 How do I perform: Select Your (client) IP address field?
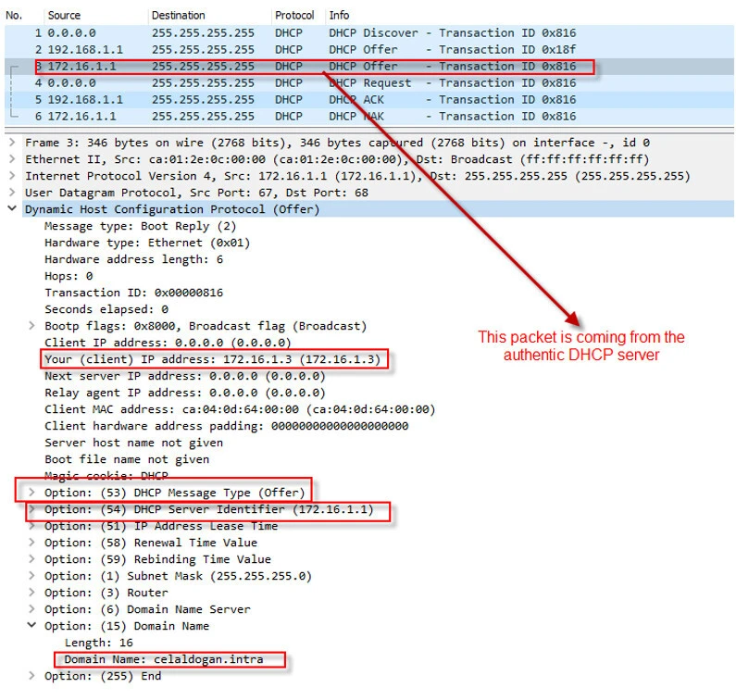[215, 359]
